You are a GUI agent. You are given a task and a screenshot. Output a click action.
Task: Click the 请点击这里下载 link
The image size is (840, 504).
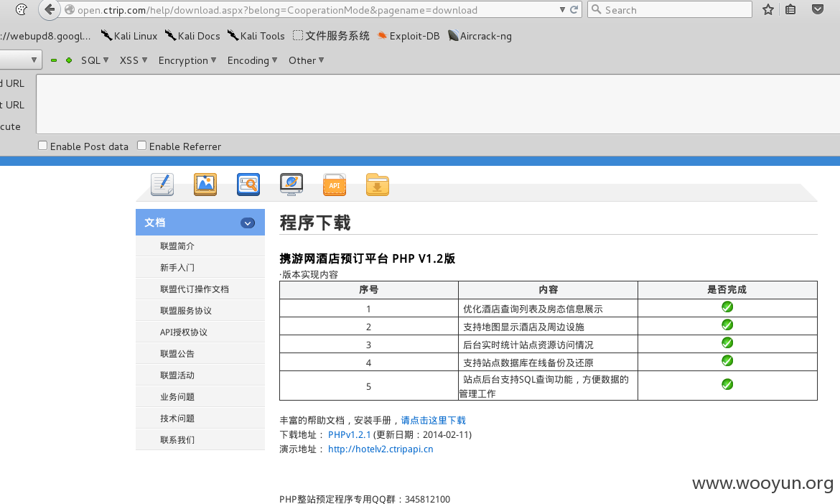click(434, 421)
